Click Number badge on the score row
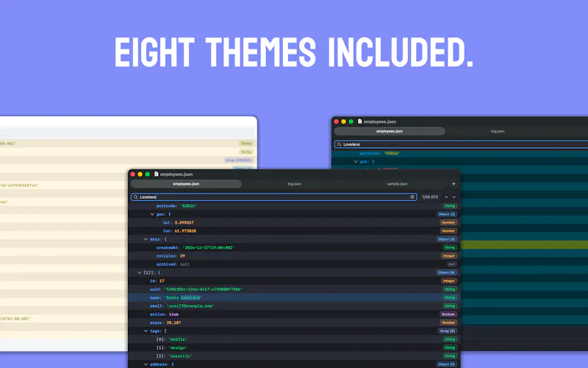This screenshot has height=368, width=588. pyautogui.click(x=448, y=322)
